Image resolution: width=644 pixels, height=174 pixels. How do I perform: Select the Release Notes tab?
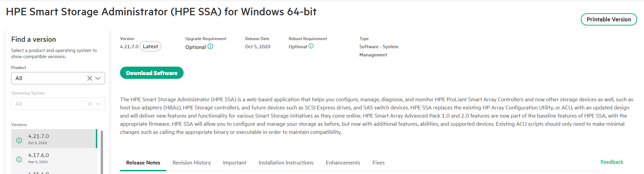click(x=143, y=163)
